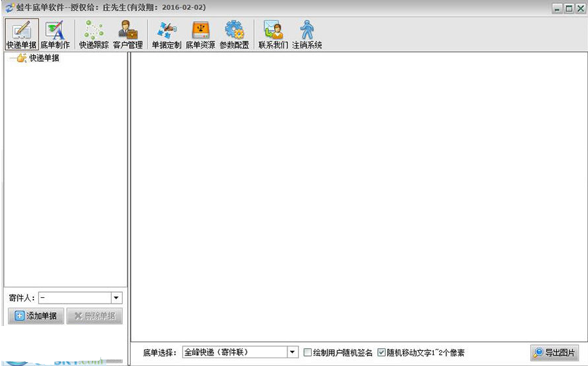Open the 快递跟踪 tracking tool

click(94, 34)
